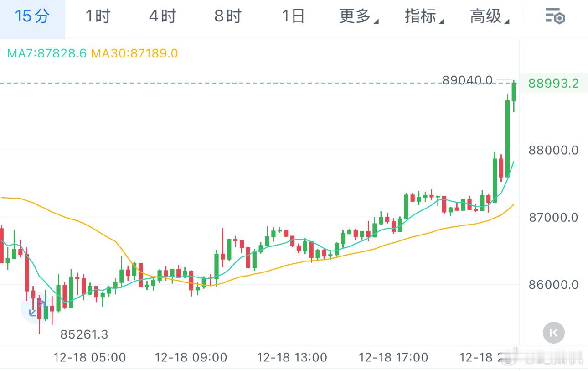588x371 pixels.
Task: Click the 12-18 09:00 time label
Action: tap(191, 357)
